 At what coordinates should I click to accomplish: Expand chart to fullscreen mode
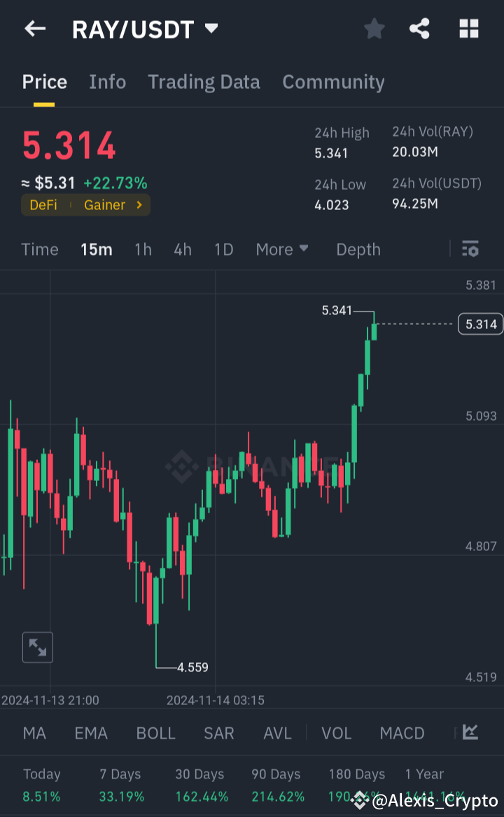(38, 647)
